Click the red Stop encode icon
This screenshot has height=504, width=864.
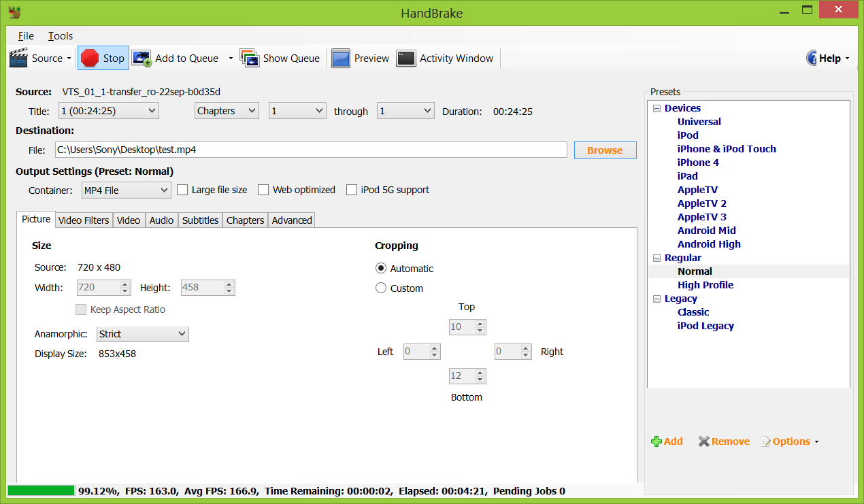(90, 58)
